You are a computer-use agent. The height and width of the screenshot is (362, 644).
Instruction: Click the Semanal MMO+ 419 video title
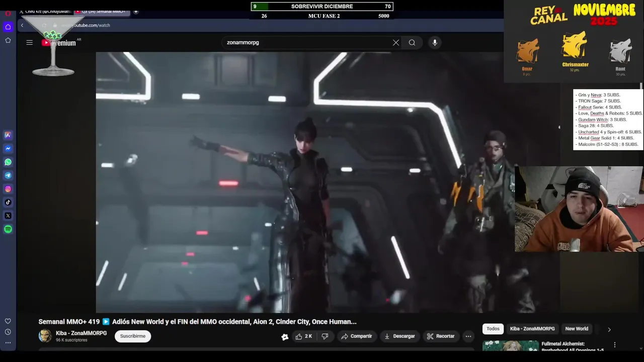tap(198, 322)
